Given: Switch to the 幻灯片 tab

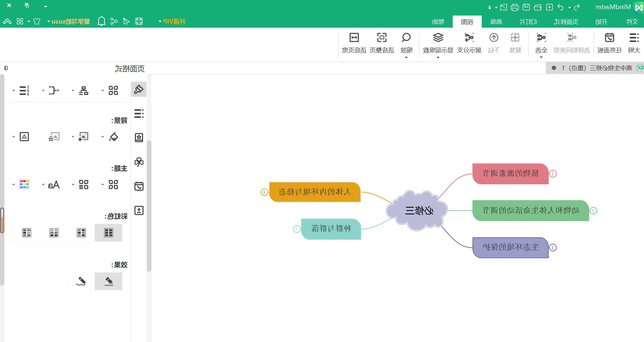Looking at the screenshot, I should pos(528,22).
